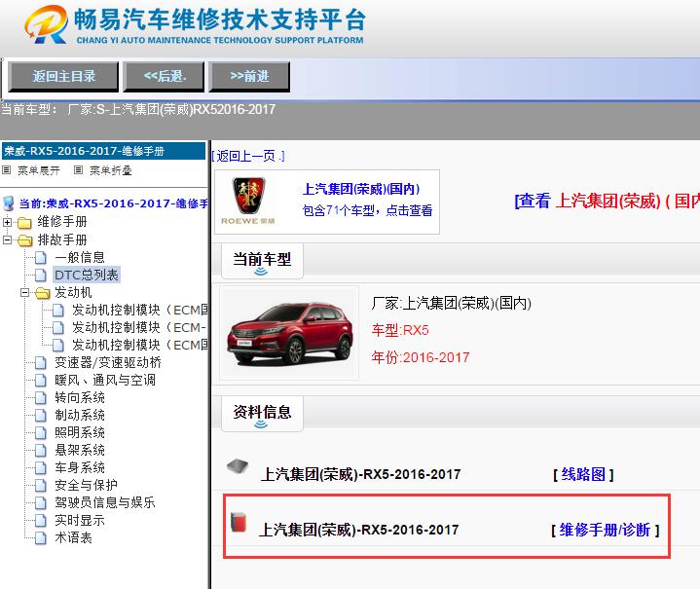
Task: Open 悬架系统 in the tree
Action: pos(80,450)
